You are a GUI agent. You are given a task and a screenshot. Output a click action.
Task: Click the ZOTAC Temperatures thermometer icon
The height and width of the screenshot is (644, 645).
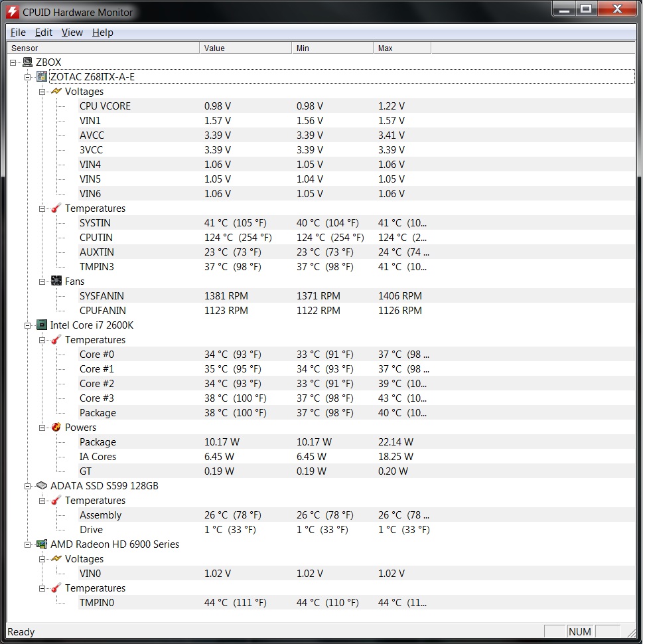56,208
